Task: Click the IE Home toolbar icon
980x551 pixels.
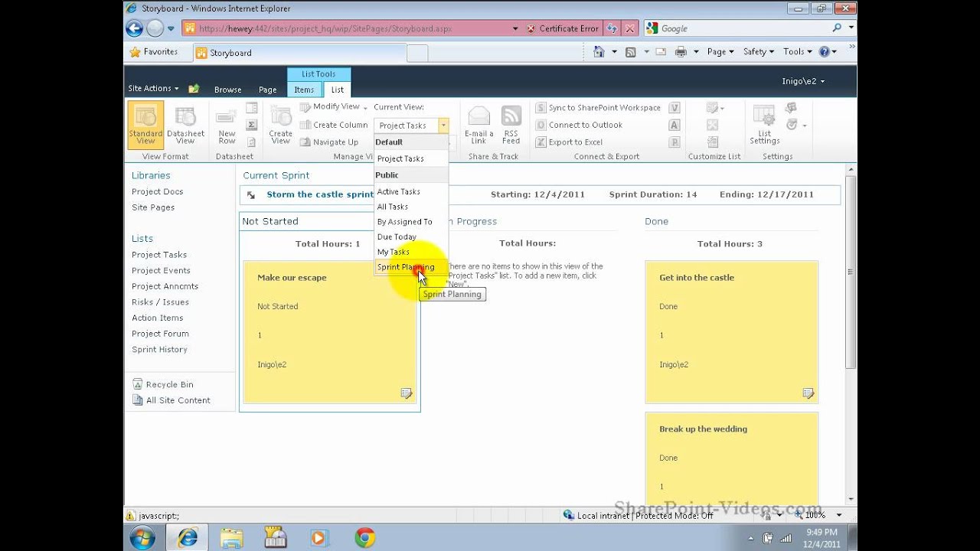Action: (x=599, y=51)
